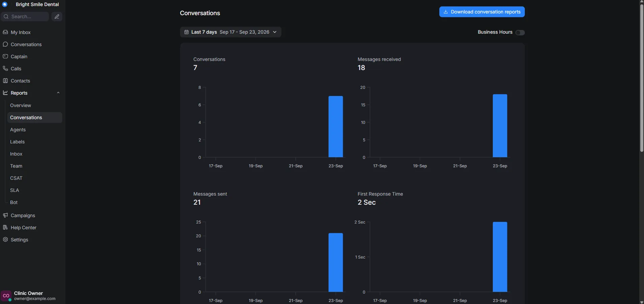Click the sidebar Search field
The width and height of the screenshot is (644, 304).
(25, 16)
